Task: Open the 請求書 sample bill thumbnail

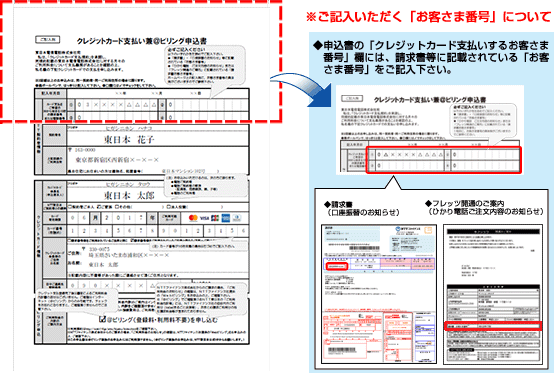Action: click(379, 293)
